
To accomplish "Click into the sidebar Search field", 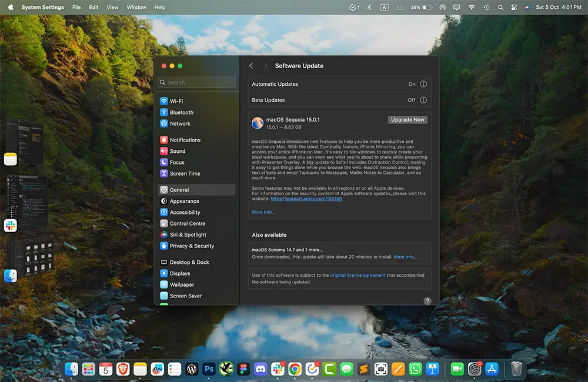I will 197,82.
